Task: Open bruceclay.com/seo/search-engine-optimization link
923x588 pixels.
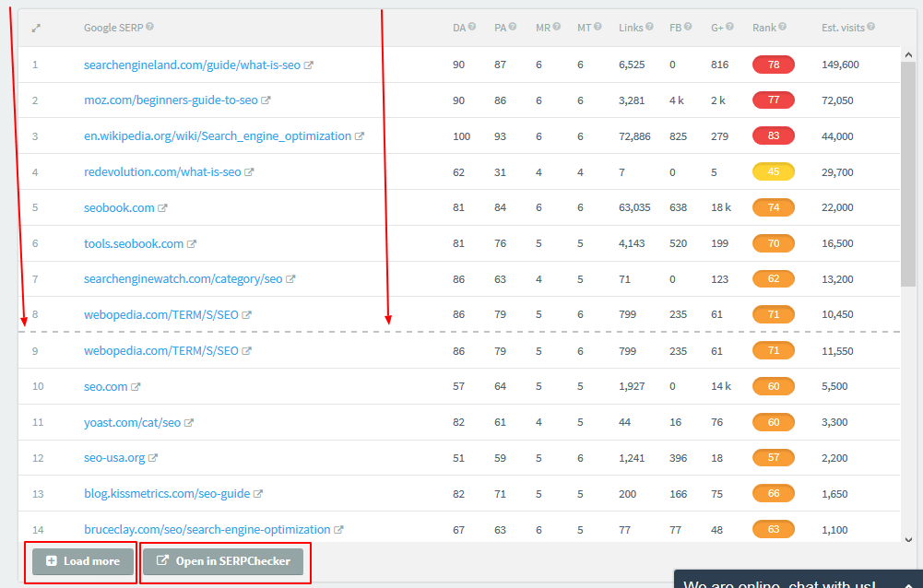Action: 207,530
